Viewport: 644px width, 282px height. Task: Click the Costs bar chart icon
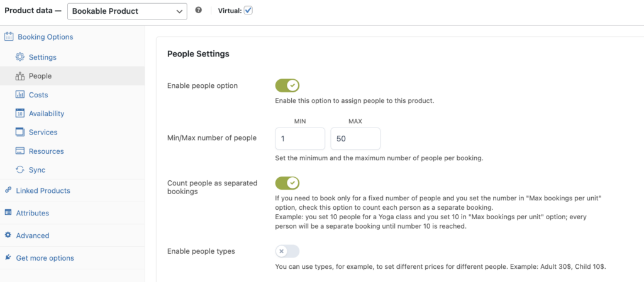coord(20,95)
